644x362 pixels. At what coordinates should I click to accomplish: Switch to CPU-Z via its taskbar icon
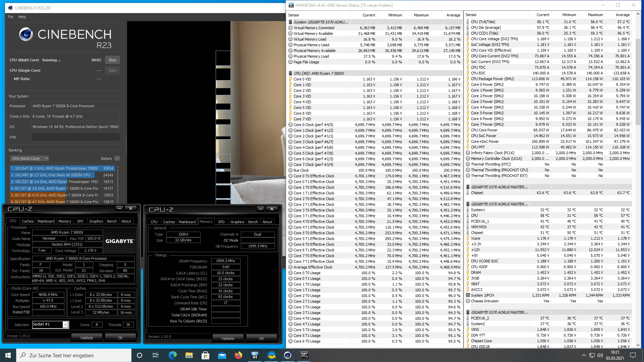coord(304,355)
